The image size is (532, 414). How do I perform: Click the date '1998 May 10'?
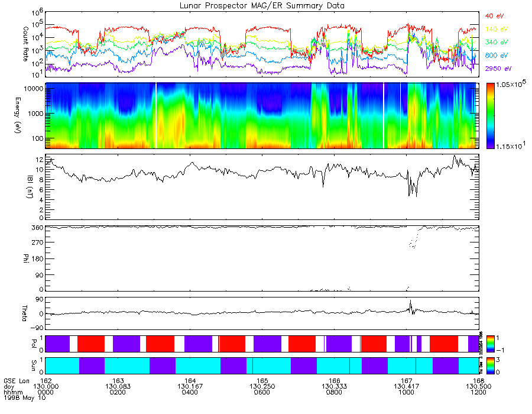24,397
